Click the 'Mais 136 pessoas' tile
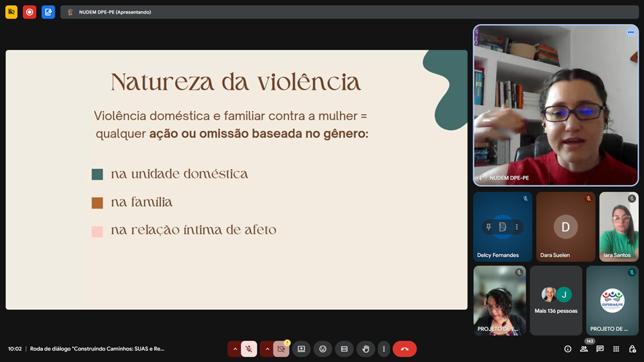This screenshot has height=362, width=644. coord(556,300)
